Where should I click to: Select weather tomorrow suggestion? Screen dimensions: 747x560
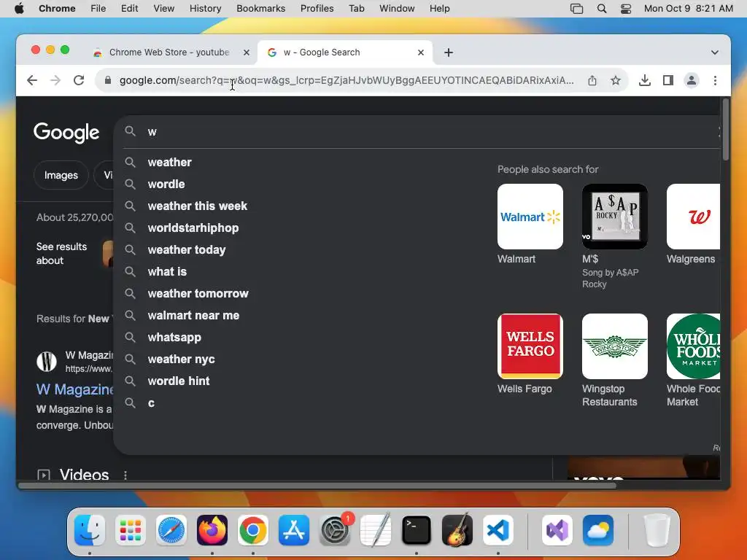coord(198,294)
